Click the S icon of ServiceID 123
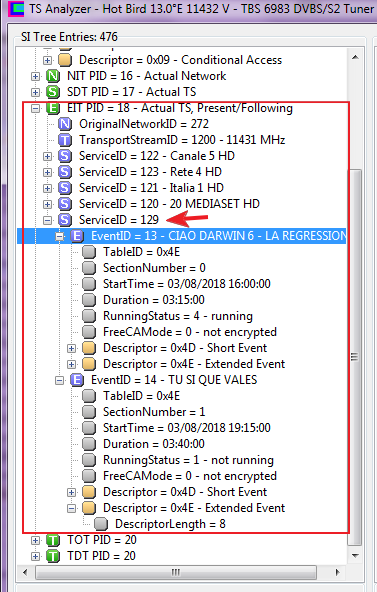 pos(65,172)
